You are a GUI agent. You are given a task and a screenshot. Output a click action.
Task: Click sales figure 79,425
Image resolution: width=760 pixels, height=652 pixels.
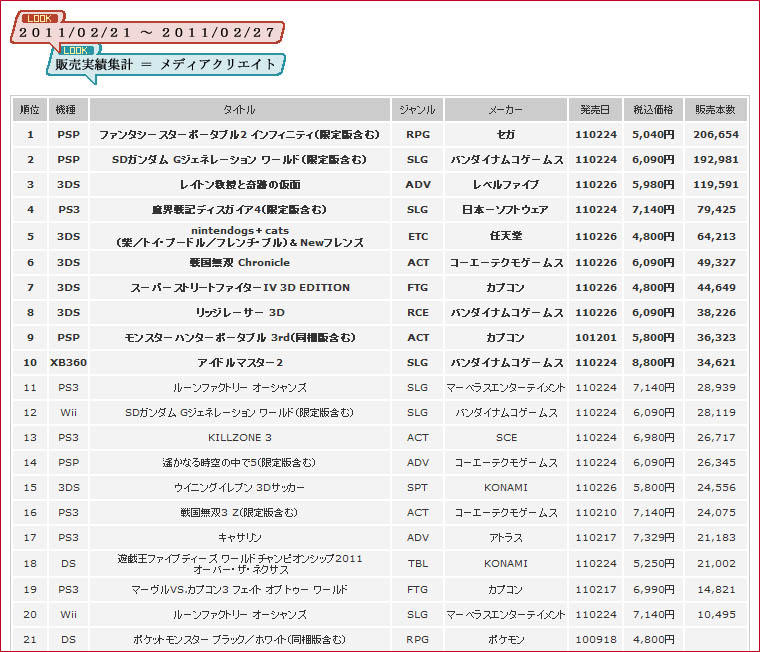716,209
